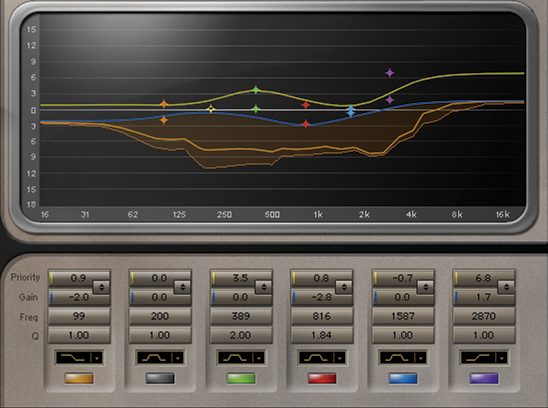
Task: Open the high-shelf filter type dropdown for band six
Action: tap(484, 358)
